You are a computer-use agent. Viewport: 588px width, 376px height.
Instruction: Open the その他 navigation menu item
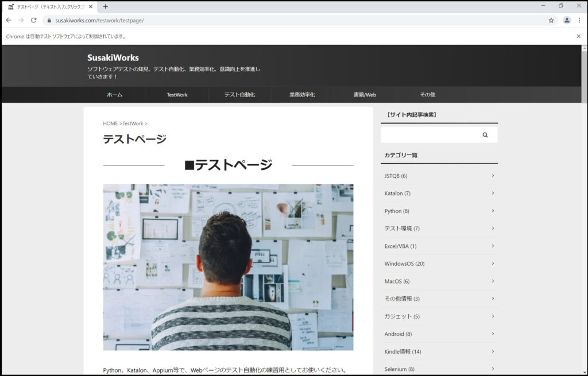click(427, 95)
